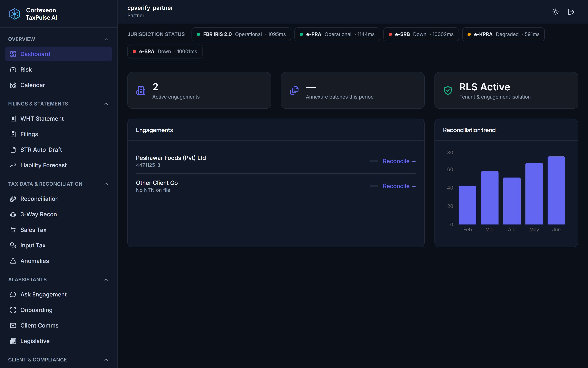This screenshot has height=368, width=588.
Task: Click the Annexure batches documents icon
Action: pos(294,91)
